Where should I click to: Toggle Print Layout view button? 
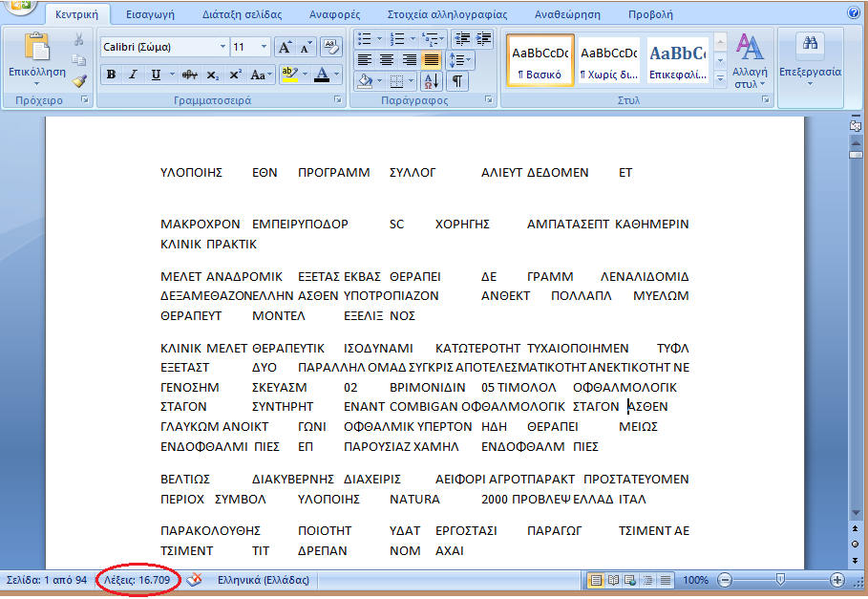[x=596, y=580]
